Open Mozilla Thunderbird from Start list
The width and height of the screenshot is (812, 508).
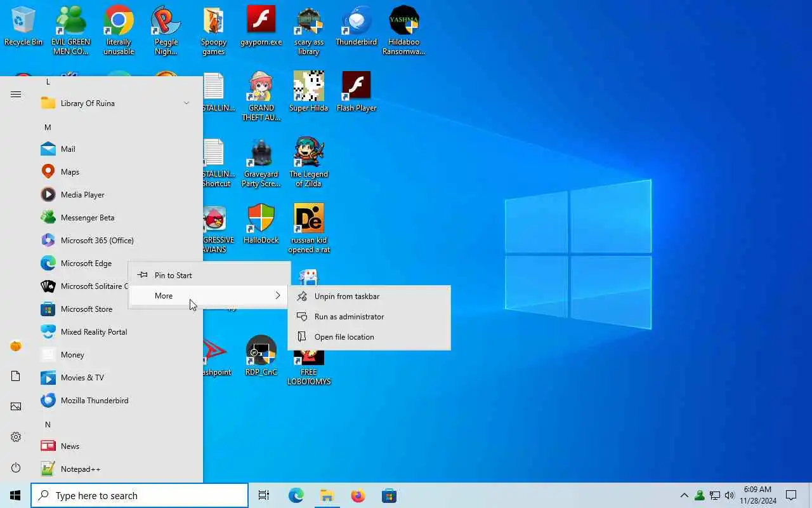click(x=117, y=400)
